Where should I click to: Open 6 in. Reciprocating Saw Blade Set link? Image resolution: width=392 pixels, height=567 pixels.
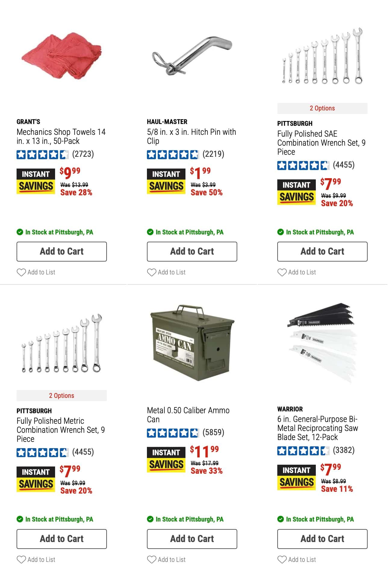coord(318,428)
